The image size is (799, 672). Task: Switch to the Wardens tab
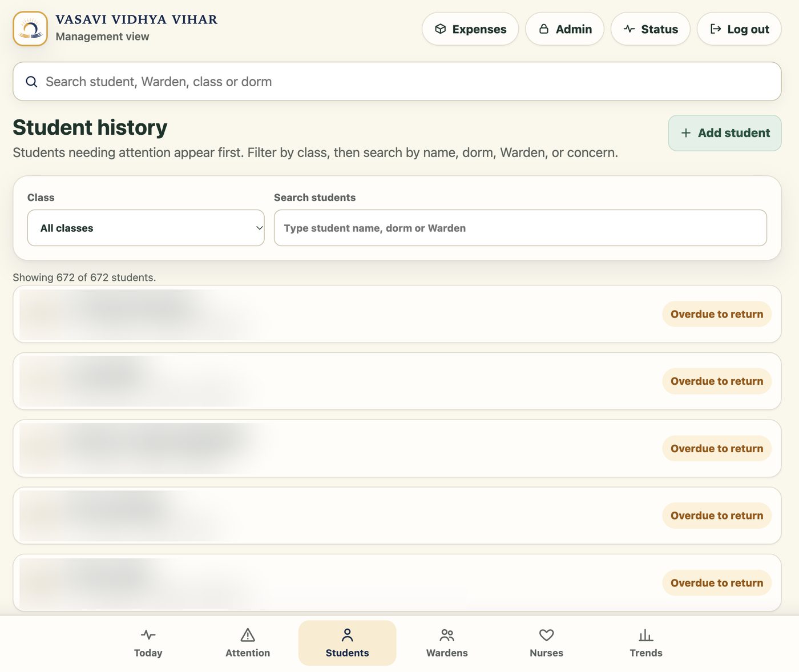[x=447, y=643]
